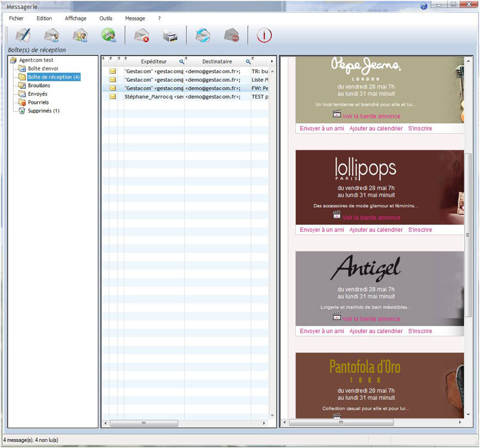Image resolution: width=480 pixels, height=448 pixels.
Task: Select the 'TR: bu' subject cell
Action: click(260, 71)
